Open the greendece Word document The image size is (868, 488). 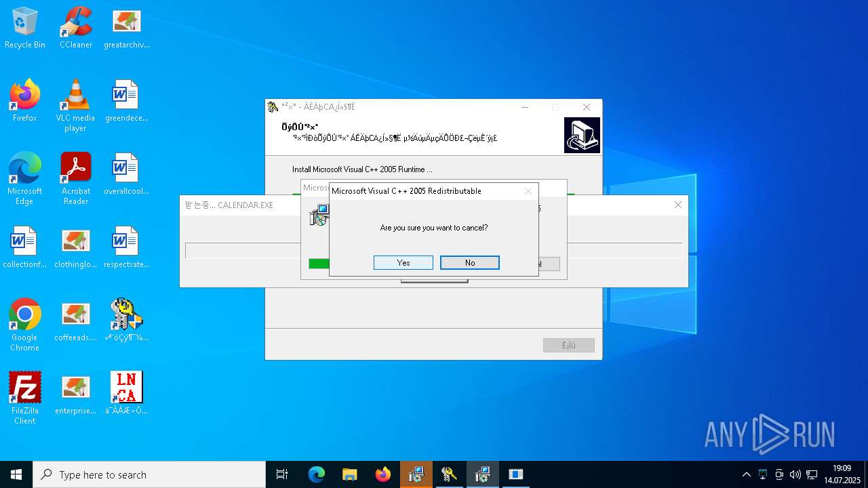127,102
